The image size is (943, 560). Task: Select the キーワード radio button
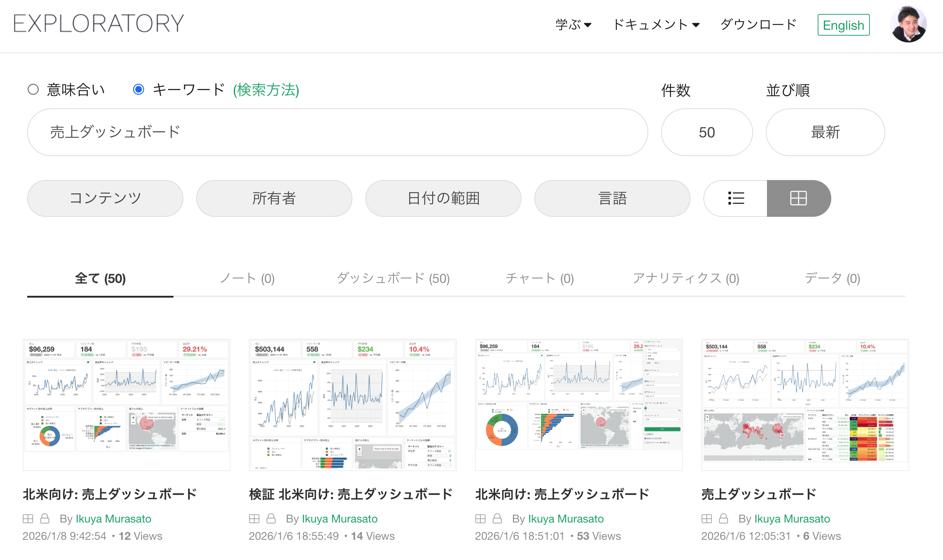pos(139,89)
